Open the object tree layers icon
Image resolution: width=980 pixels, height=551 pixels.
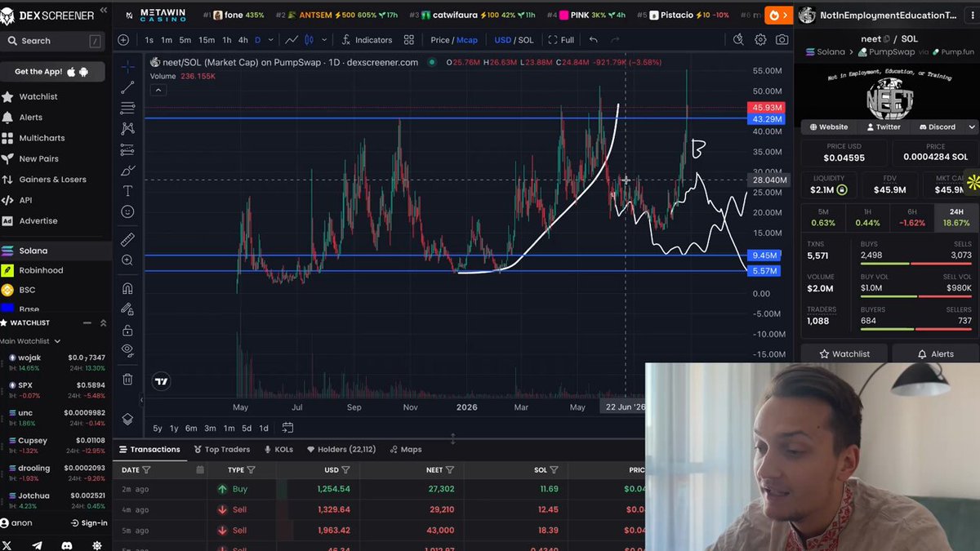(127, 419)
